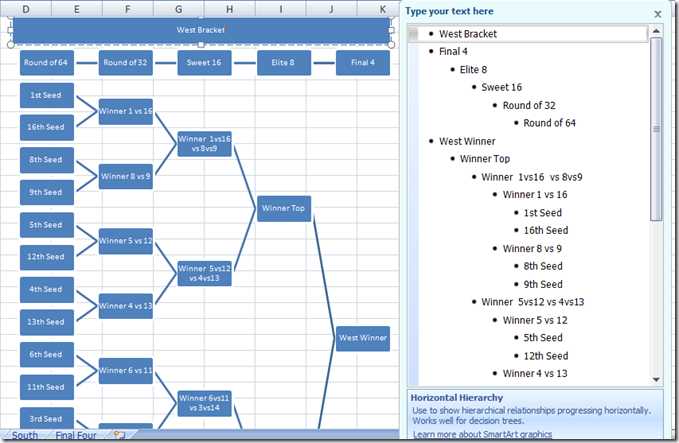Click Final 4 bullet in text pane
Screen dimensions: 679x443
[x=453, y=52]
